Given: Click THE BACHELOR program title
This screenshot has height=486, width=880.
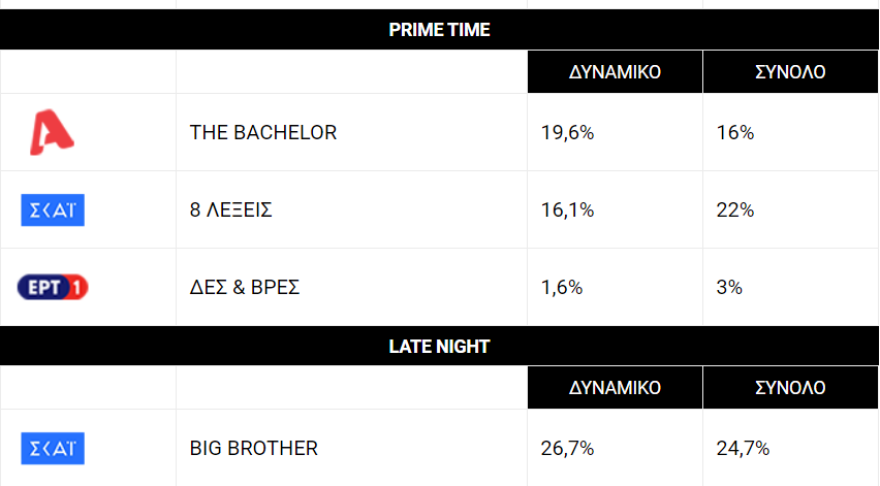Looking at the screenshot, I should tap(263, 133).
